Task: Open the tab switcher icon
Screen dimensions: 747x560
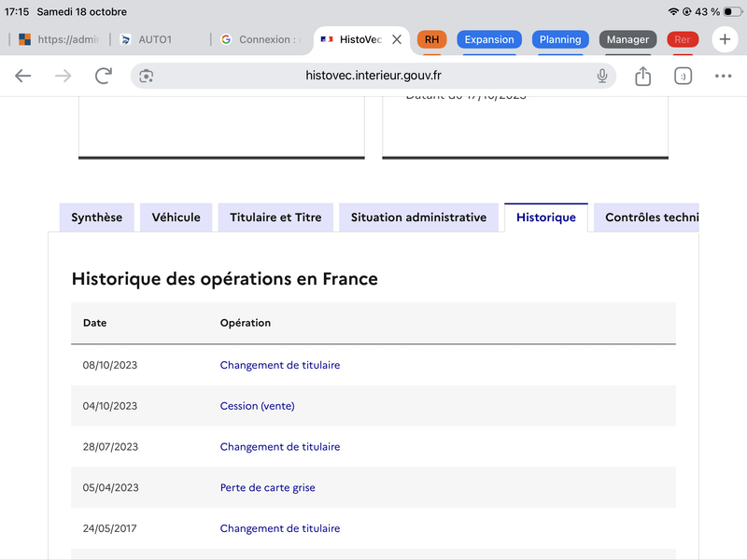Action: (x=683, y=77)
